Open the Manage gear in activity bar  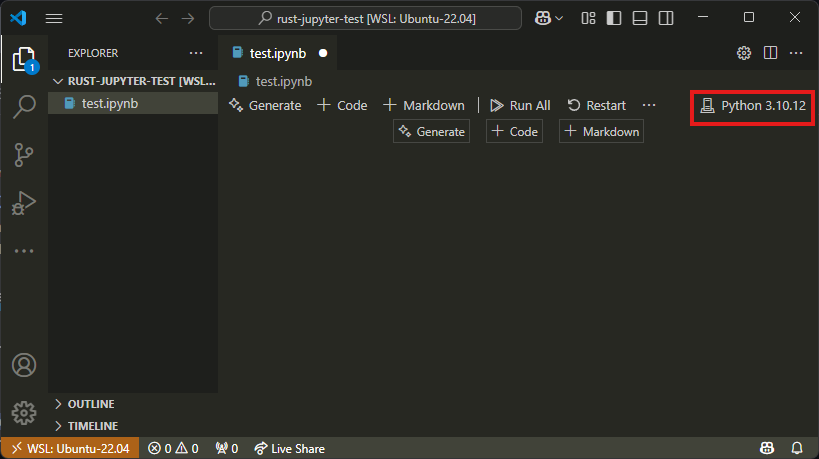click(24, 413)
